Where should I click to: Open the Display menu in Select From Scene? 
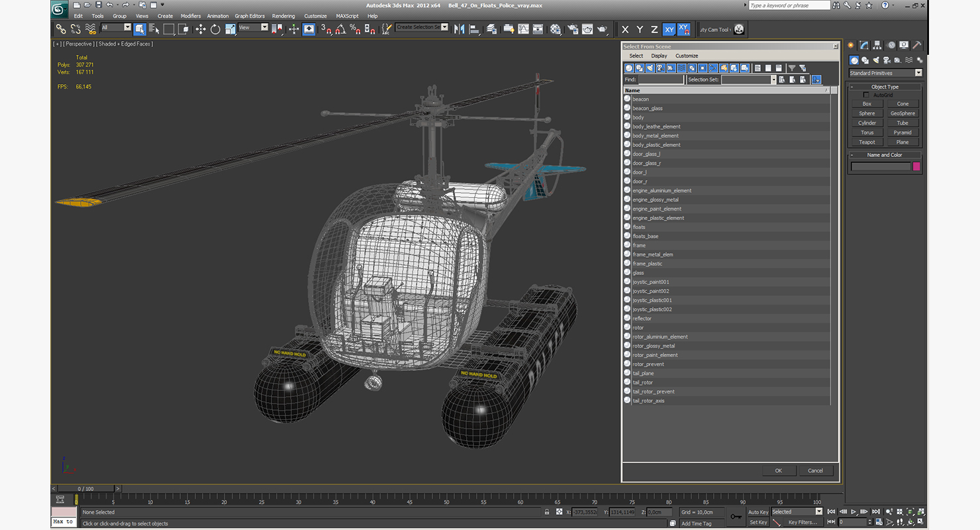tap(659, 56)
